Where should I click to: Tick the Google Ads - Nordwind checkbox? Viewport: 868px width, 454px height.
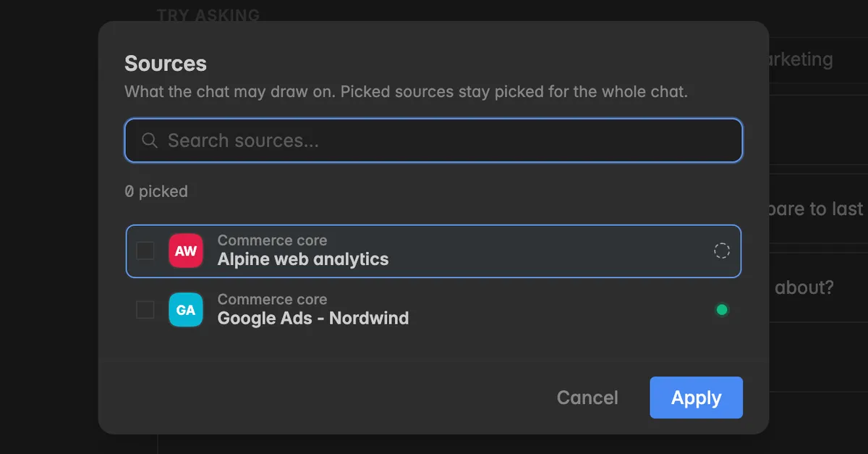click(145, 310)
